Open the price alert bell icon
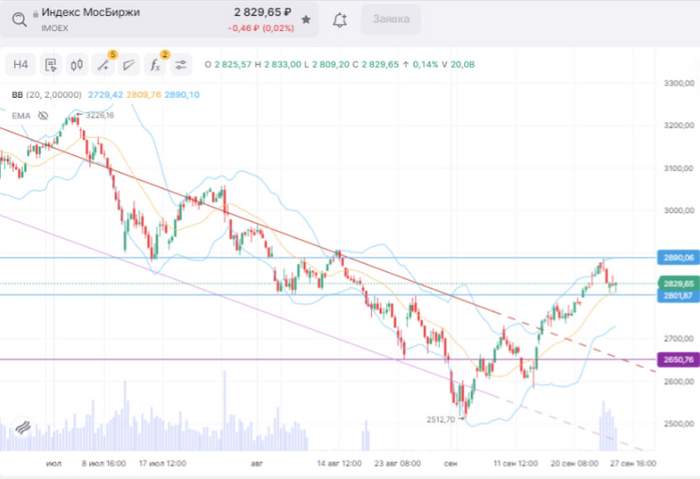 (x=340, y=19)
